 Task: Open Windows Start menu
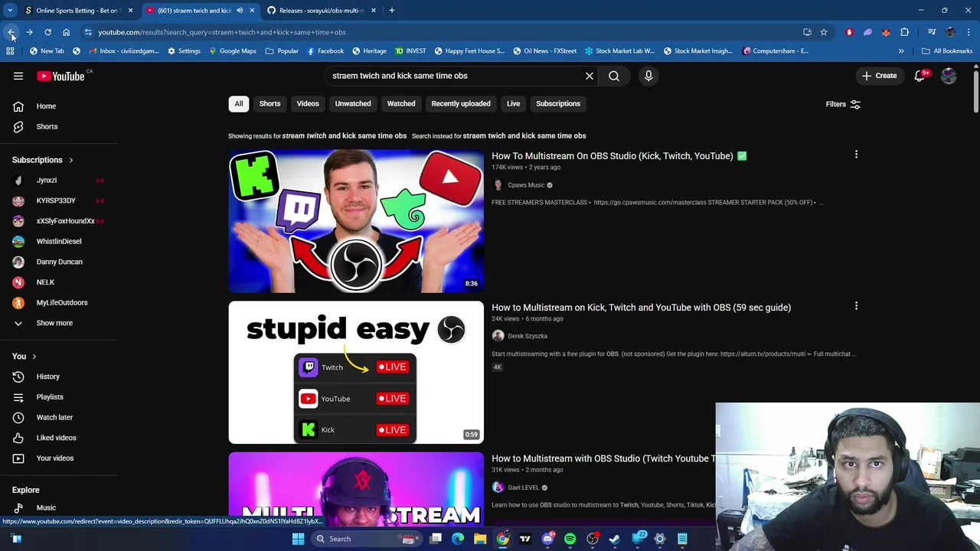(298, 539)
